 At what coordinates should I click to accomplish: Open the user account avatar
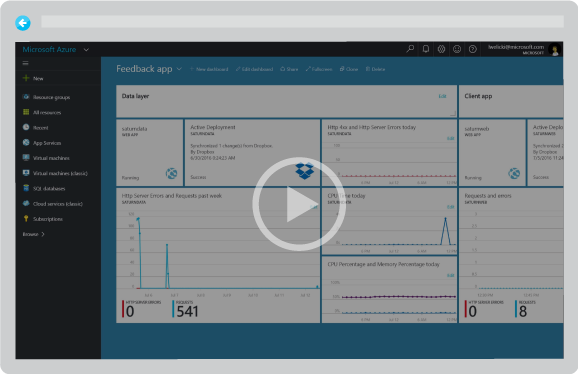(554, 49)
